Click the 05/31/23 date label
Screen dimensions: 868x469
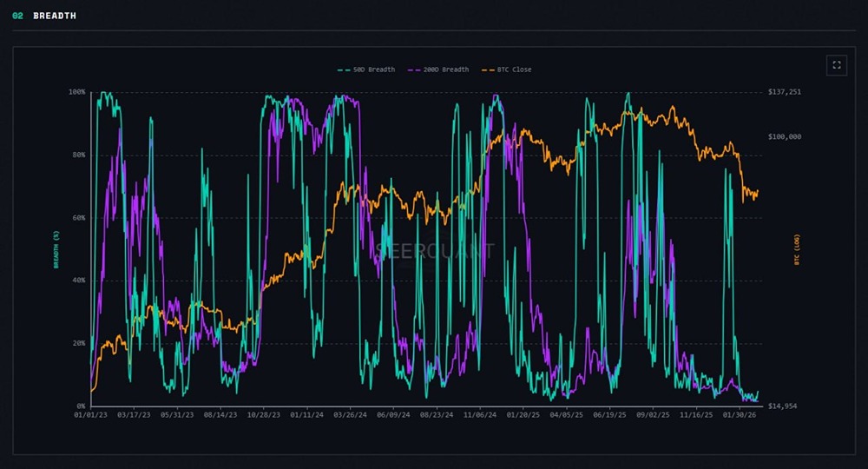177,415
